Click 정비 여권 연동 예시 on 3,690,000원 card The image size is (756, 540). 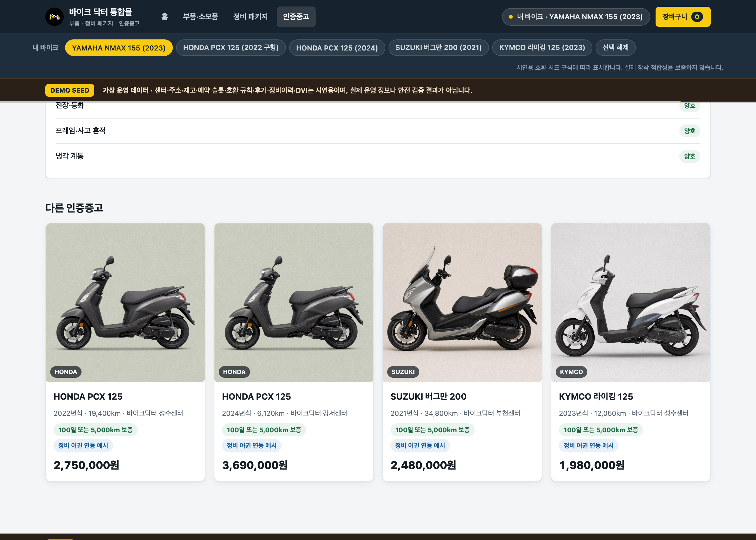tap(252, 446)
